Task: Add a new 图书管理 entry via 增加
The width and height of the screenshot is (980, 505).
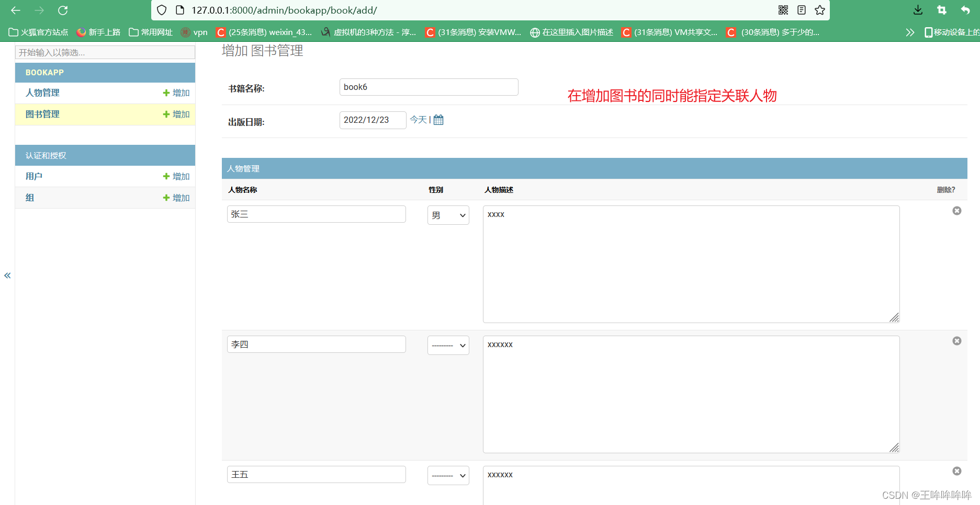Action: (x=176, y=114)
